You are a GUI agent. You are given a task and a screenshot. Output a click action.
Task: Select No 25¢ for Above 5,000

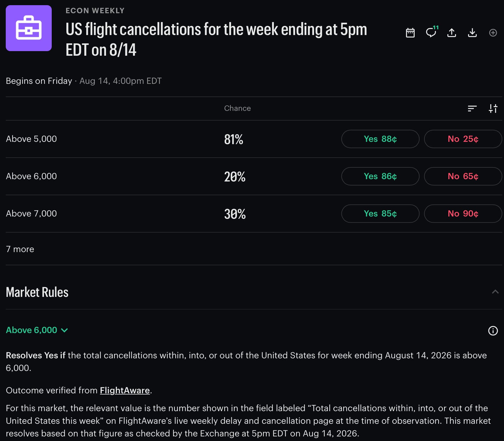[463, 139]
